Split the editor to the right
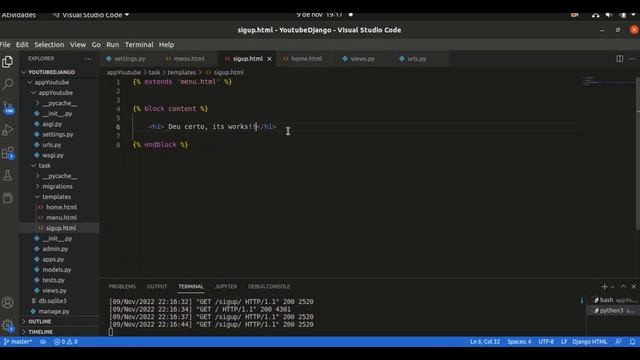This screenshot has height=360, width=640. pos(619,59)
